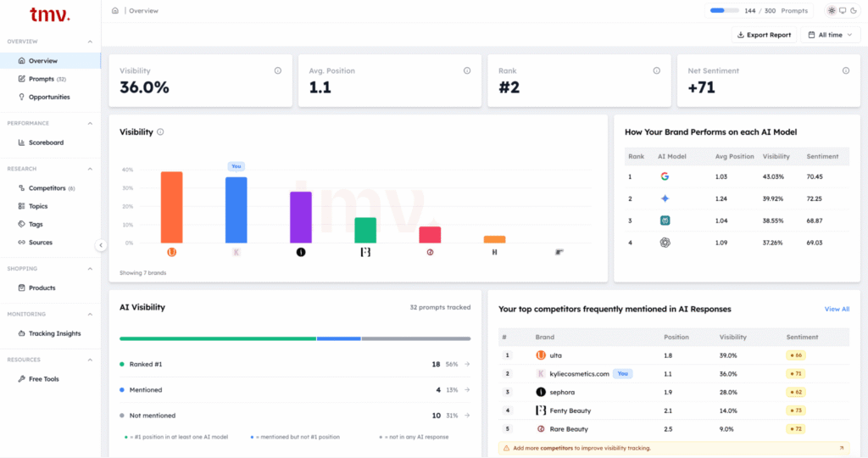Collapse the OVERVIEW sidebar section
Image resolution: width=868 pixels, height=458 pixels.
(x=90, y=42)
